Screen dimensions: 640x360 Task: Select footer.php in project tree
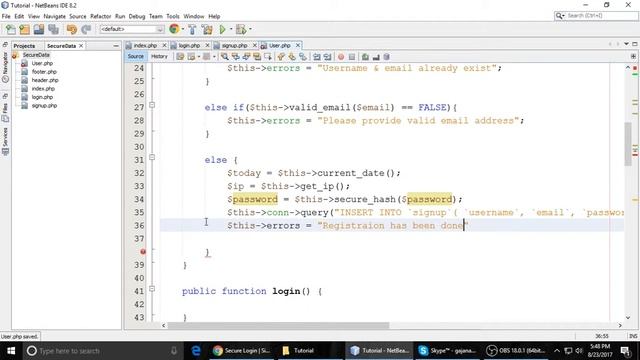44,72
